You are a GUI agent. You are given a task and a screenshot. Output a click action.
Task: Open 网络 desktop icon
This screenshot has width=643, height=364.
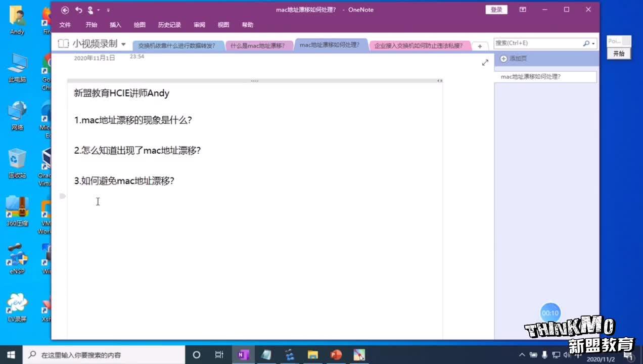pos(17,116)
